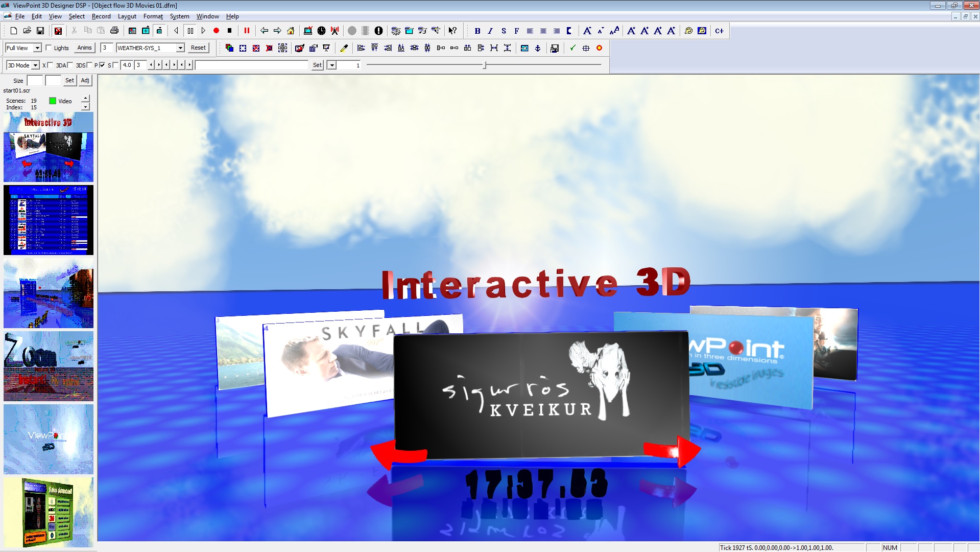
Task: Start playback with the play arrow
Action: pyautogui.click(x=203, y=31)
